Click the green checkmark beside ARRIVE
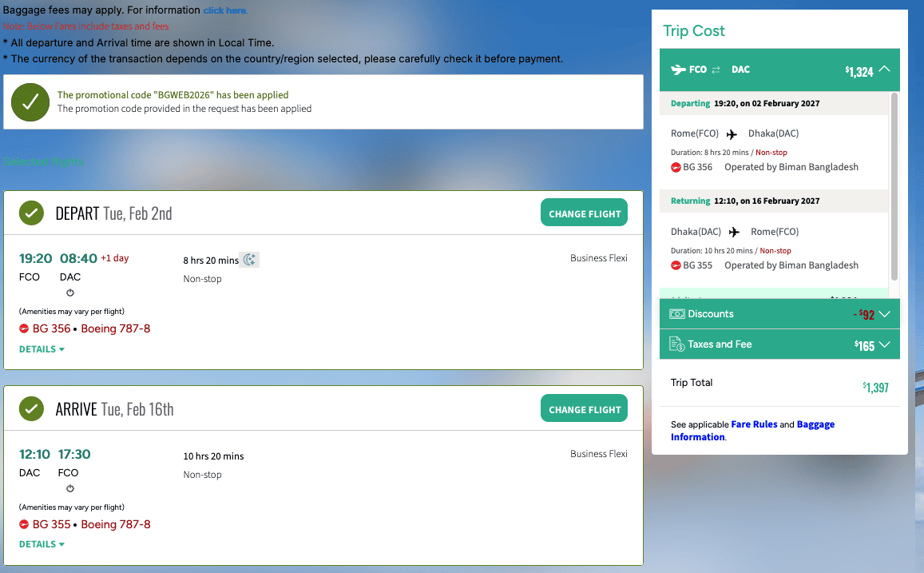Viewport: 924px width, 573px height. click(x=31, y=409)
